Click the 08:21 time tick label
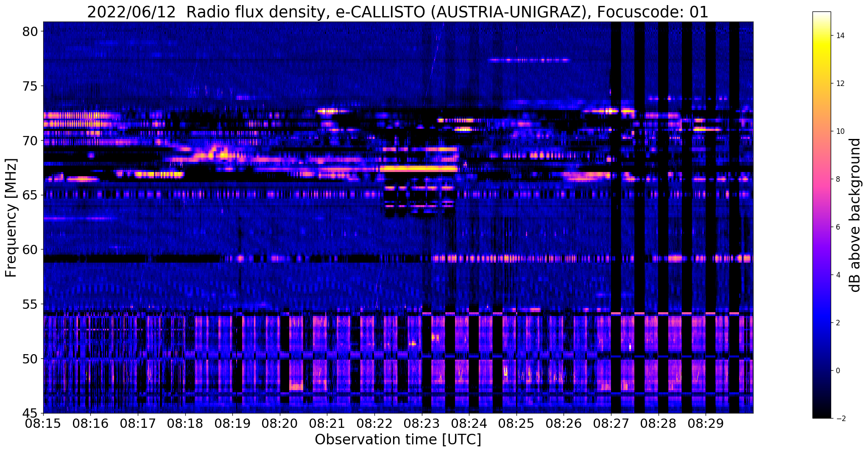Screen dimensions: 868x452 point(327,423)
